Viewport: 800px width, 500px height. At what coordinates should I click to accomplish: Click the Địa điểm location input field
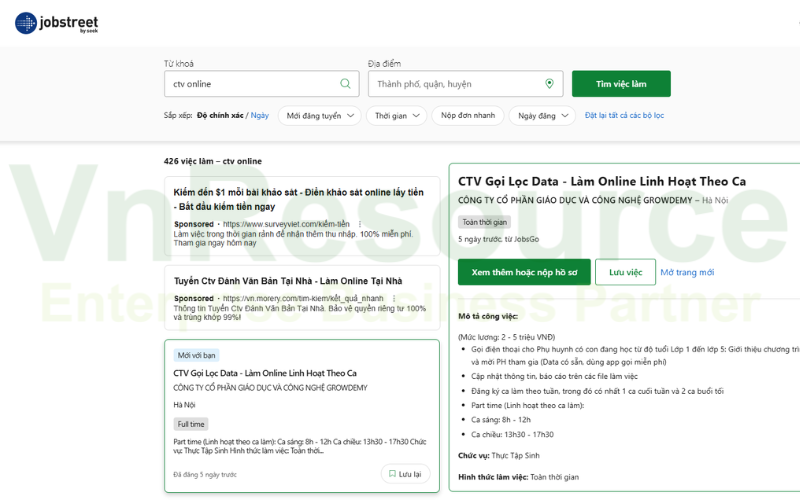[457, 84]
